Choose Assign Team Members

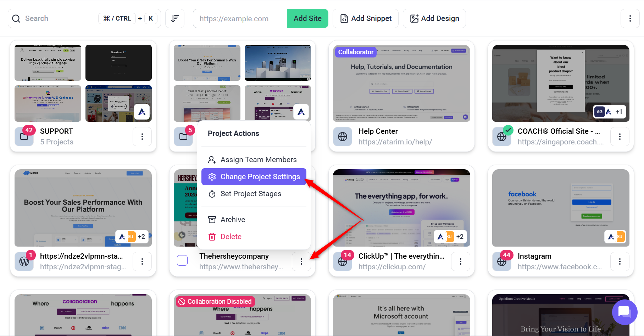point(254,160)
